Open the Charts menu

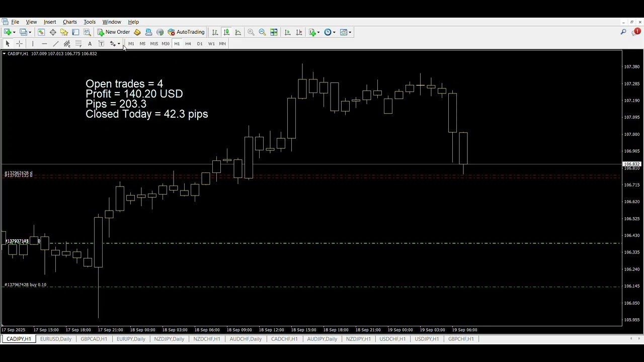pos(69,22)
